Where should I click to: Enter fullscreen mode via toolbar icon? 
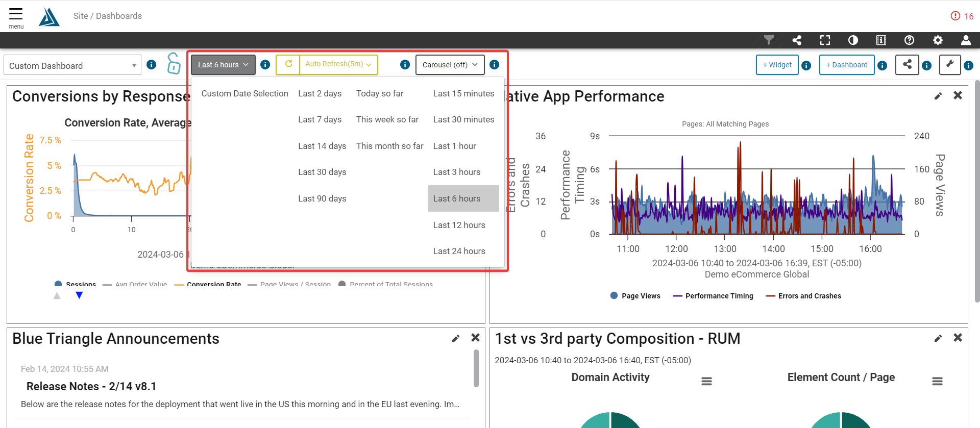point(825,40)
